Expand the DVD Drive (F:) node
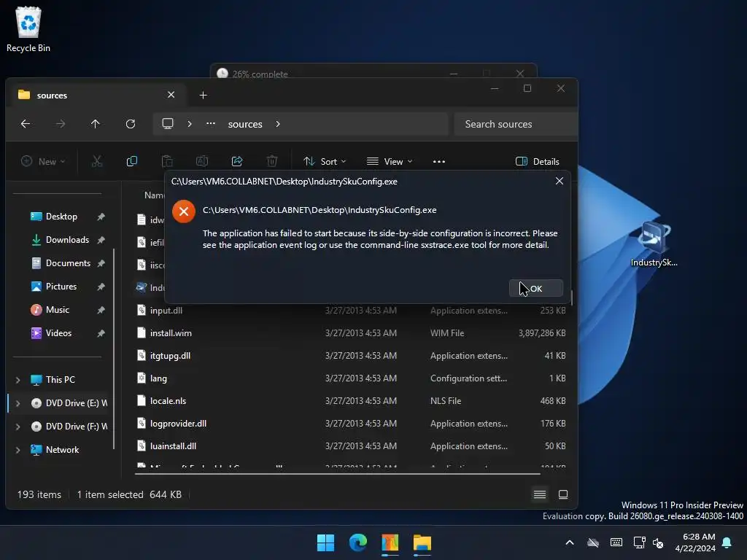The width and height of the screenshot is (747, 560). click(x=18, y=426)
